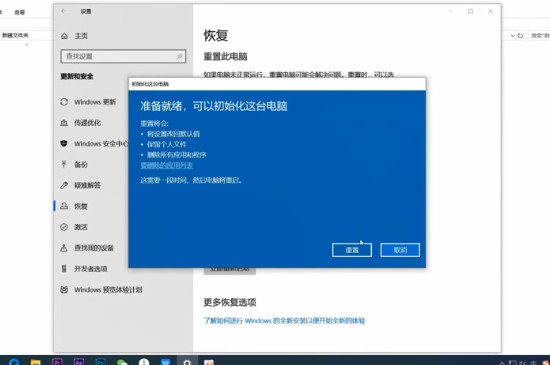Open Premiere Pro from the taskbar
The width and height of the screenshot is (550, 365).
click(x=57, y=362)
